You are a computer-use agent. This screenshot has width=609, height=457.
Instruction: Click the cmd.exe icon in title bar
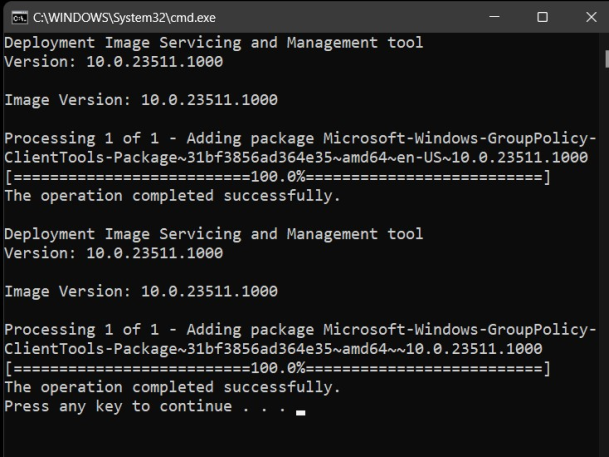18,17
